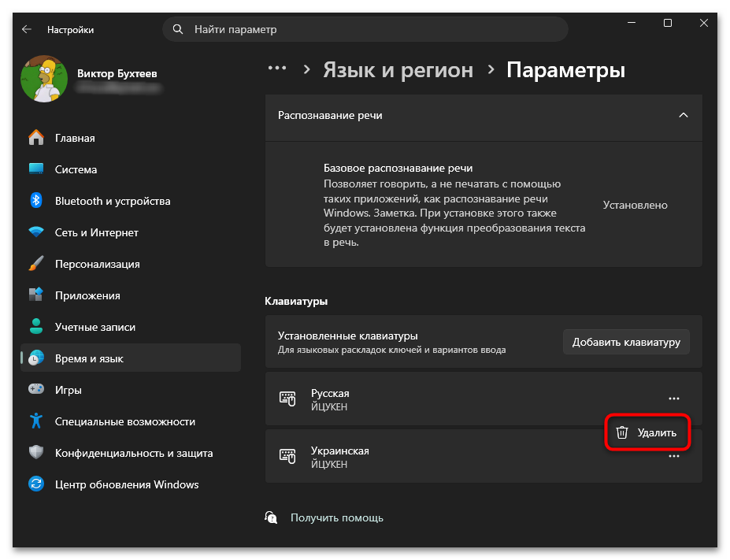Choose Удалить from the popup menu
730x560 pixels.
647,433
